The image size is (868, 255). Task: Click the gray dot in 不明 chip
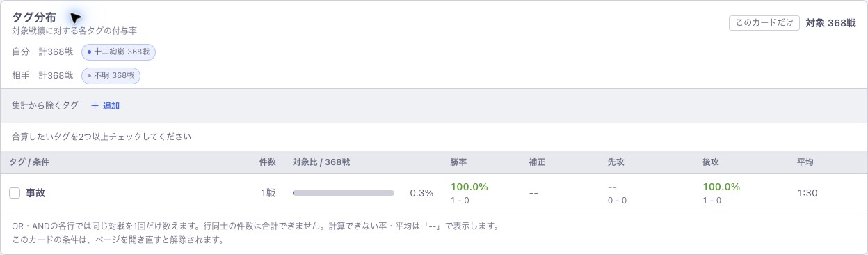point(89,75)
